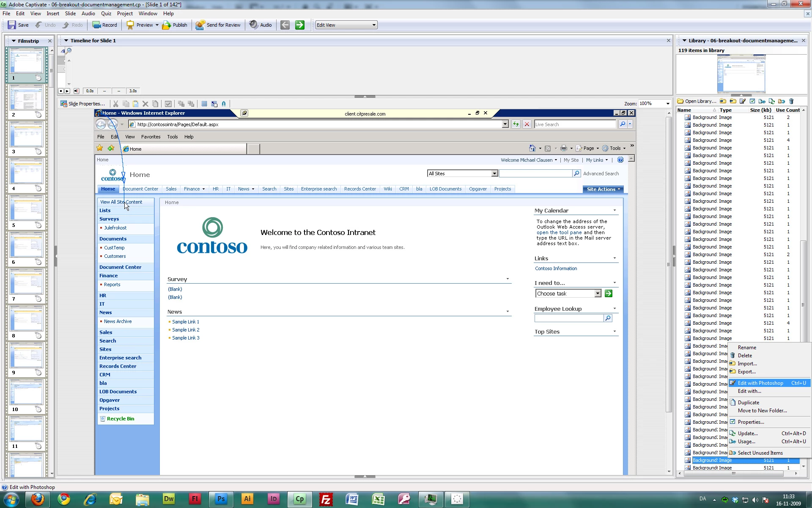Select slide 5 thumbnail in Filmstrip
This screenshot has width=812, height=508.
(x=26, y=209)
